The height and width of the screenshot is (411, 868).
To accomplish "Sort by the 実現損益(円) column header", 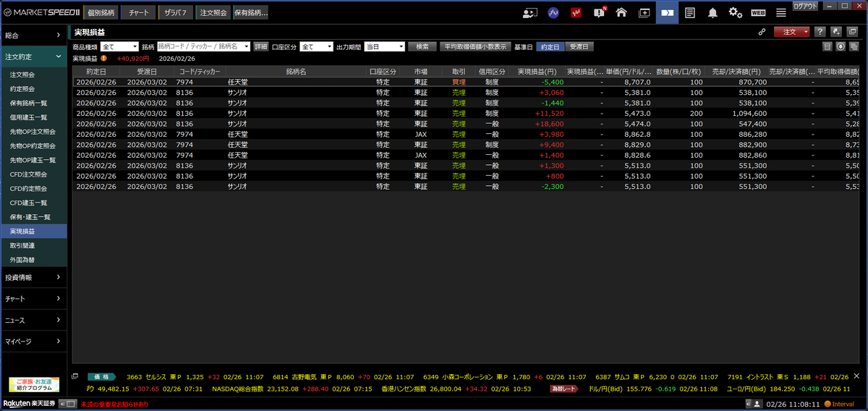I will click(537, 72).
